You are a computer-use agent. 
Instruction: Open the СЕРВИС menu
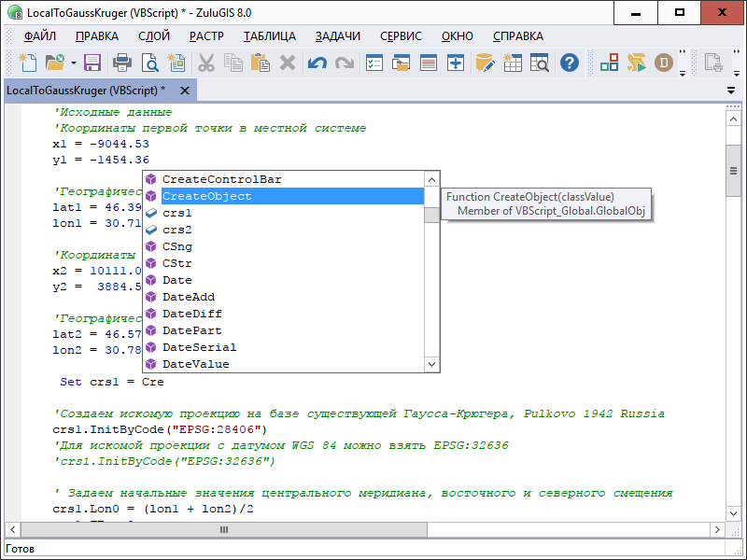click(x=401, y=36)
